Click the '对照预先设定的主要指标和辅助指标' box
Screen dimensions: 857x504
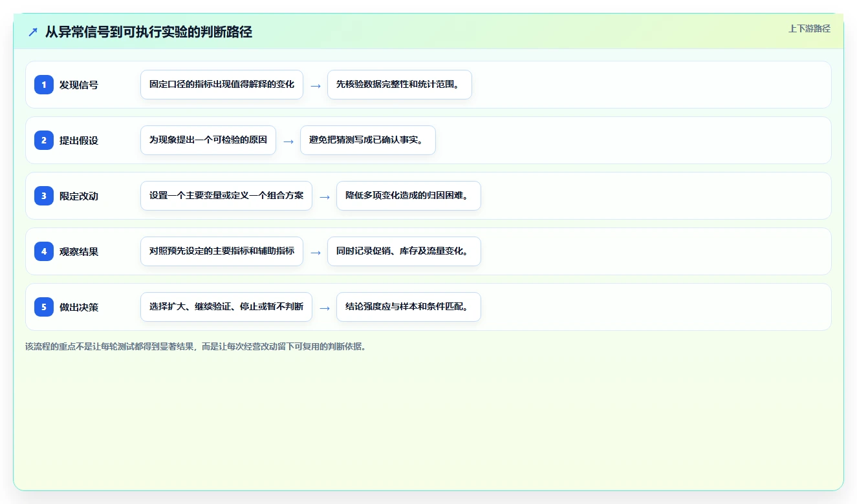pyautogui.click(x=222, y=251)
